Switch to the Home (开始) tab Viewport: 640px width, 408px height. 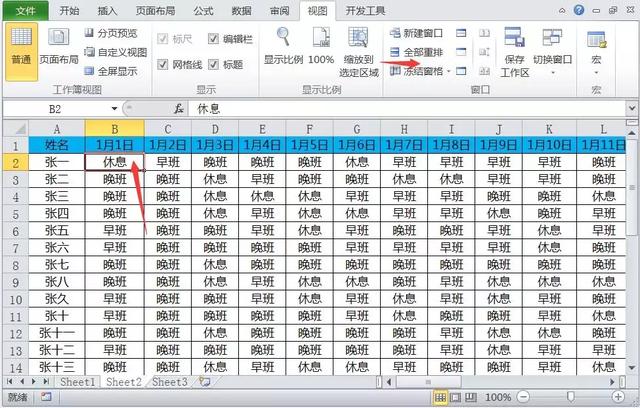69,11
